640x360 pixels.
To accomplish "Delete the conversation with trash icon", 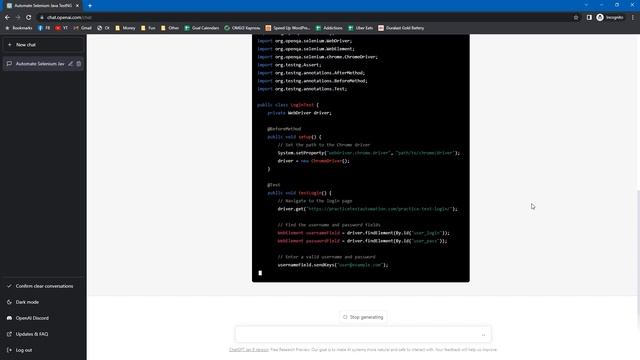I will tap(79, 64).
